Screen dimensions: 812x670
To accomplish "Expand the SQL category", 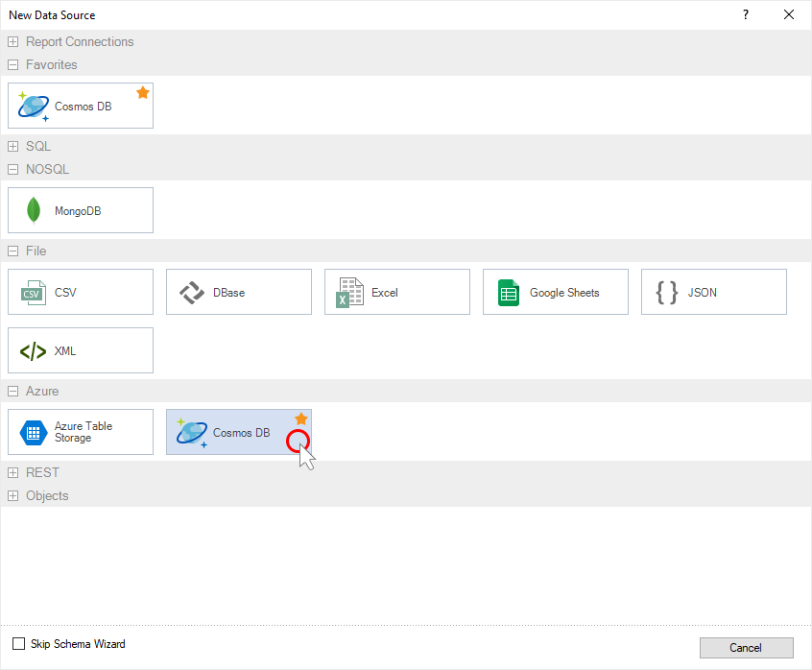I will coord(12,146).
